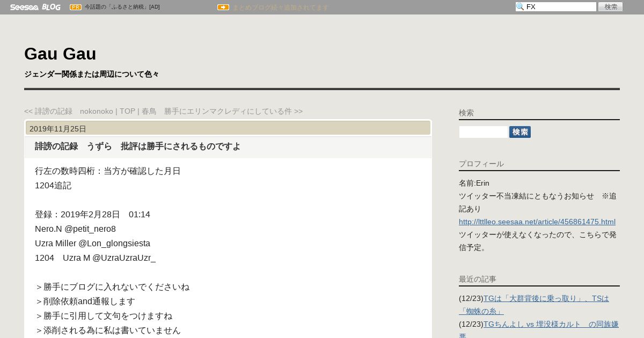This screenshot has width=644, height=338.
Task: Click the 1204追記 text line
Action: [x=53, y=186]
